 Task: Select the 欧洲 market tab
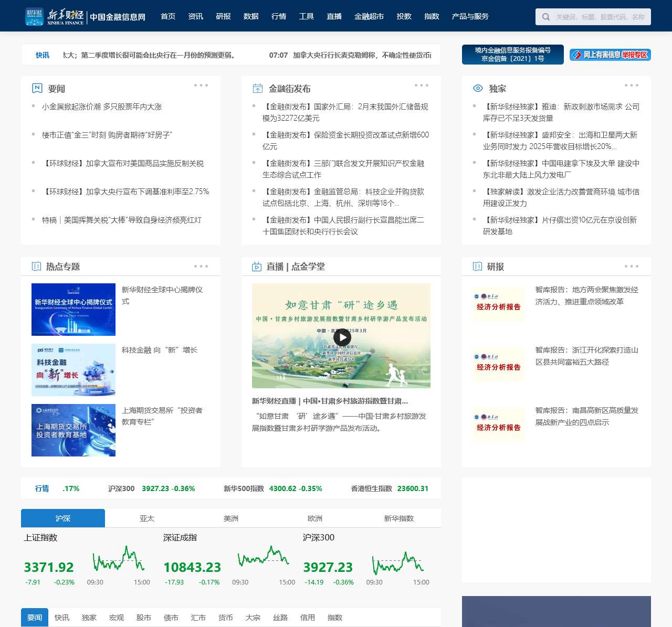(315, 518)
